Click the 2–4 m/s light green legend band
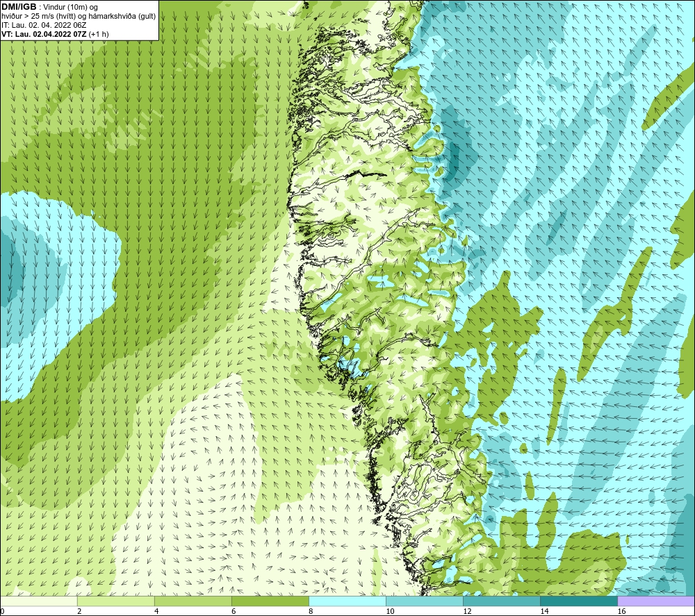 [x=116, y=601]
